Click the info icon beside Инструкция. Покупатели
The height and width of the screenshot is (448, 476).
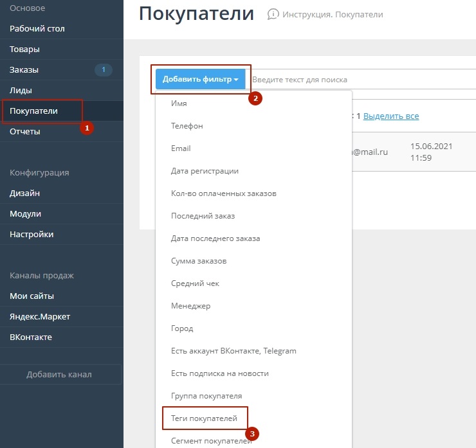point(273,14)
